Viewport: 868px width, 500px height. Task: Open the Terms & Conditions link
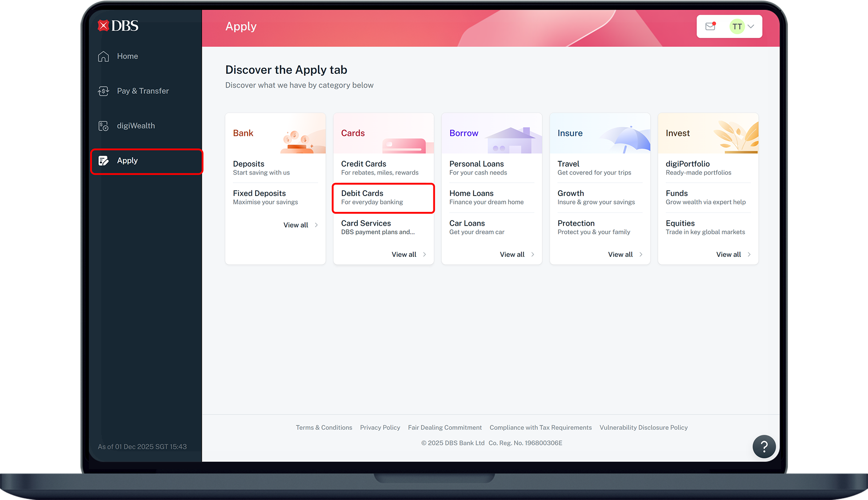(x=324, y=427)
